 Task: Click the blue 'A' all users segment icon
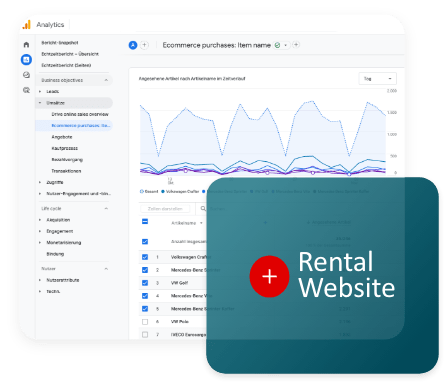133,45
